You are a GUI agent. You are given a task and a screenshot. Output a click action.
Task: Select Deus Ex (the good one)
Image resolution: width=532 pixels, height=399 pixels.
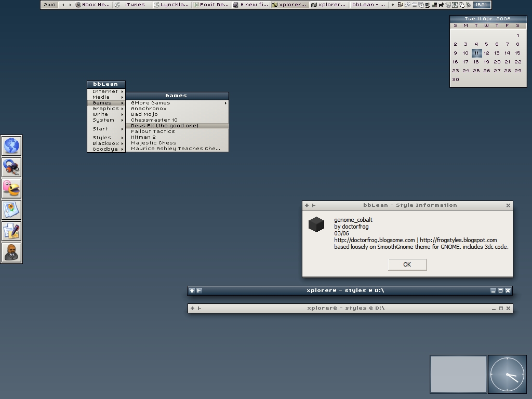coord(177,126)
